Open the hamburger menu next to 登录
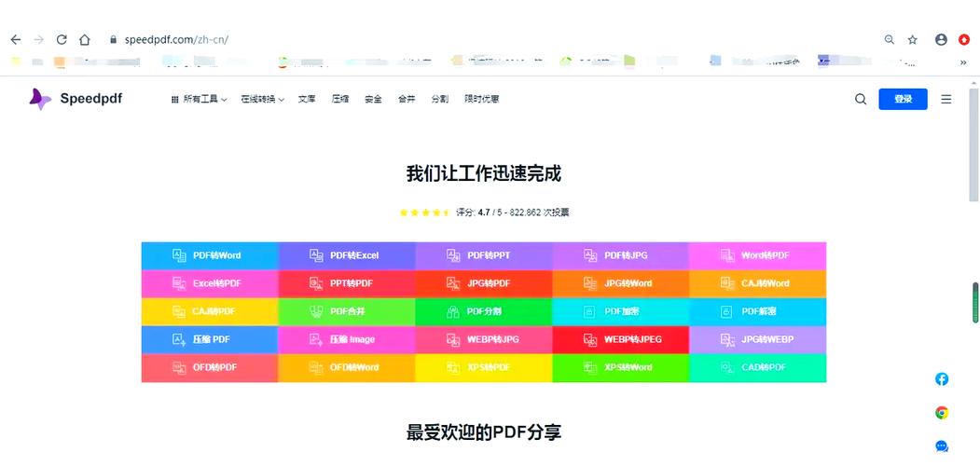 point(946,100)
